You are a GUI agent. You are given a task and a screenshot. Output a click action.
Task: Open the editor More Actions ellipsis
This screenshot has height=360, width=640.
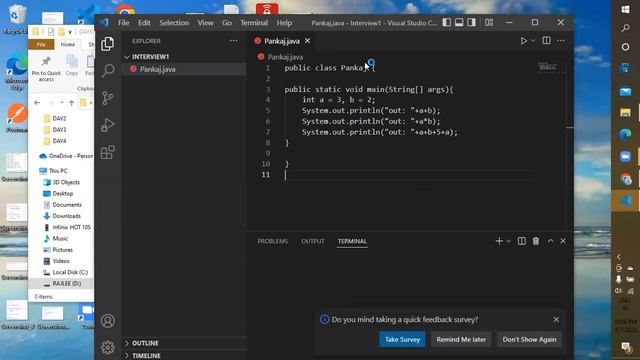click(561, 41)
